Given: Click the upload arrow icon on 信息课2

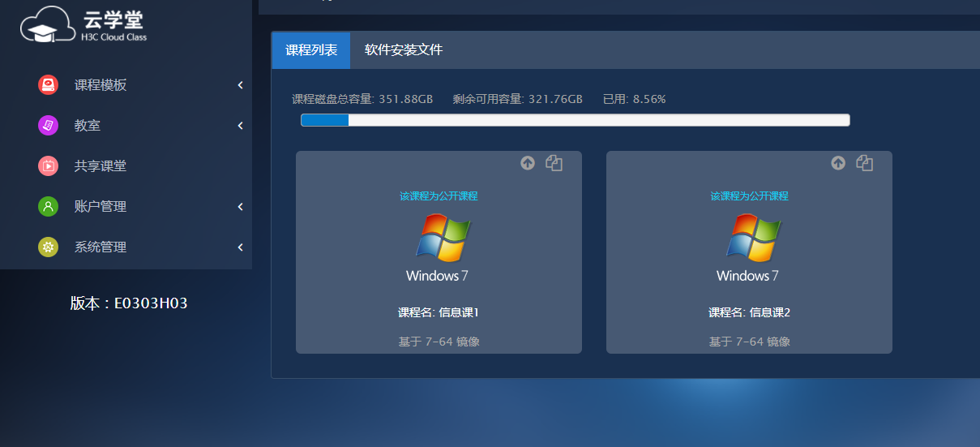Looking at the screenshot, I should (x=838, y=163).
